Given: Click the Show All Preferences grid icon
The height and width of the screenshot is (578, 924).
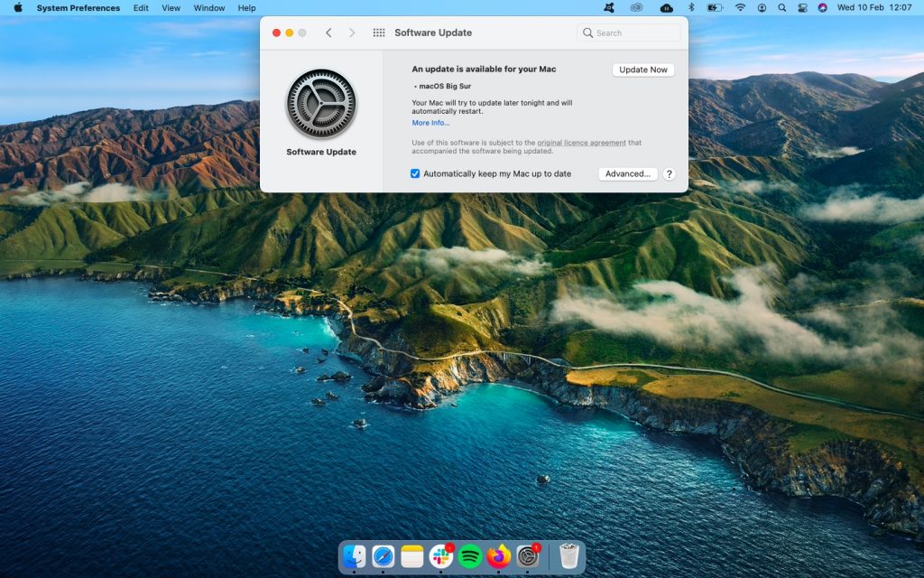Looking at the screenshot, I should click(378, 33).
